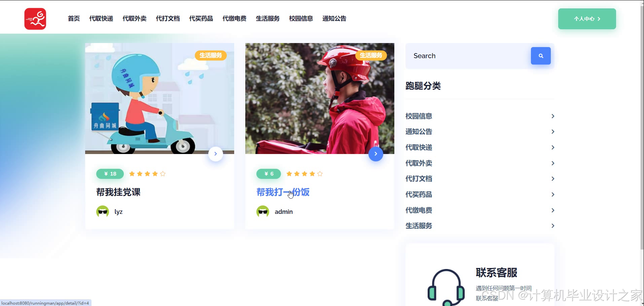The width and height of the screenshot is (644, 306).
Task: Expand the 代取快递 category chevron
Action: tap(552, 147)
